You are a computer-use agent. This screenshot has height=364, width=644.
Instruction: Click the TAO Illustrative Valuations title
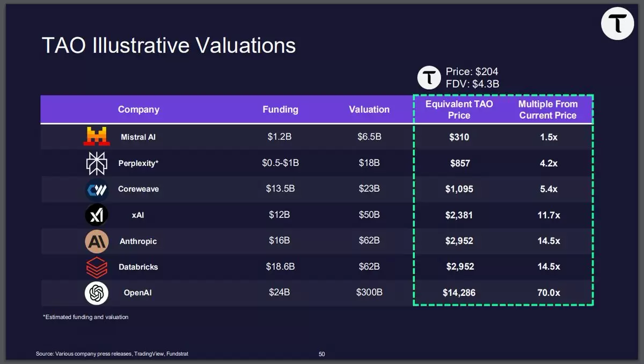(169, 45)
